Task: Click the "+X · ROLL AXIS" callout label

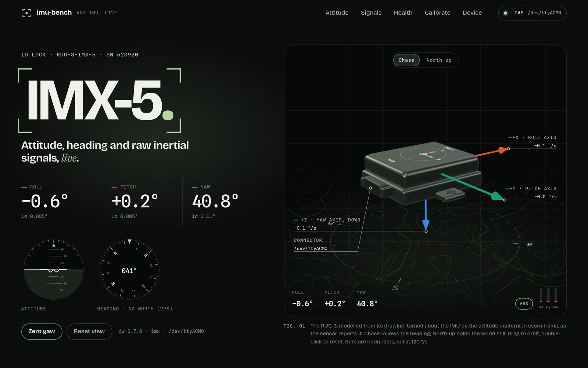Action: 534,138
